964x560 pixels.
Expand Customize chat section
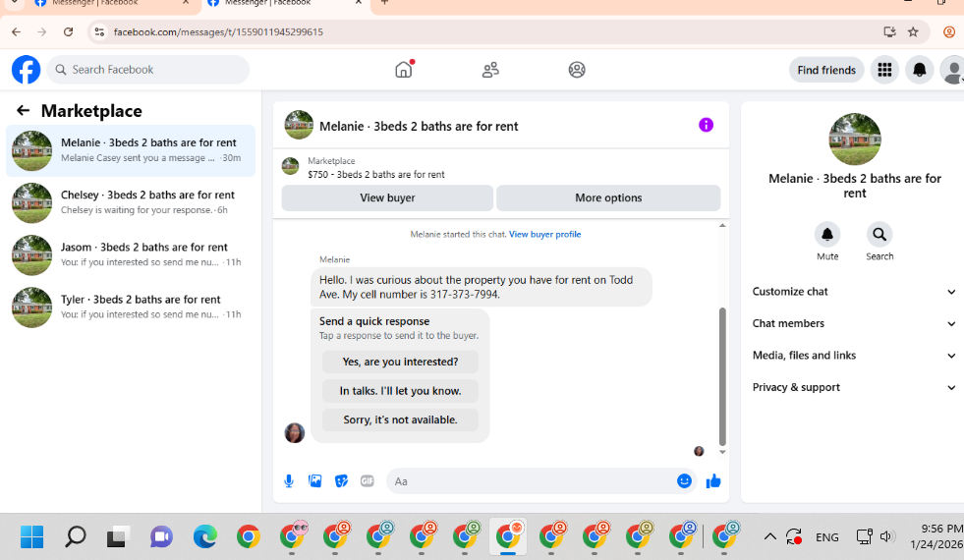click(x=854, y=292)
